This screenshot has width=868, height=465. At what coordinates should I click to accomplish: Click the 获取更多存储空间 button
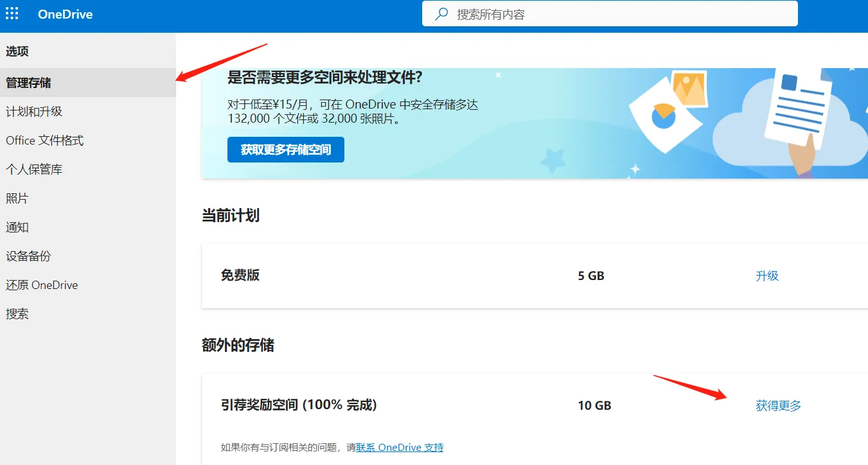click(286, 150)
